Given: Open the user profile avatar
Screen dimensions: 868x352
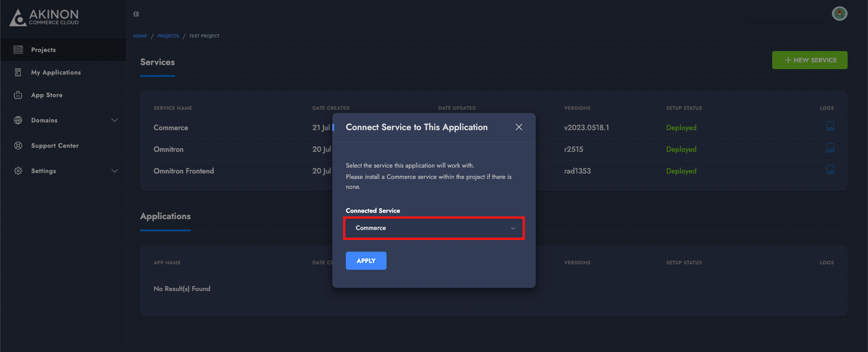Looking at the screenshot, I should 839,14.
